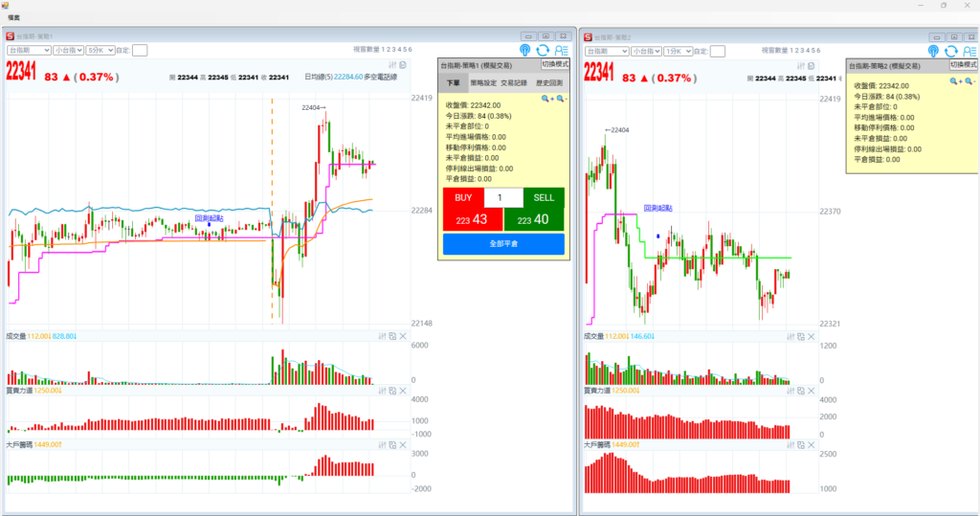The width and height of the screenshot is (980, 516).
Task: Open chart indicator settings in 策略2 price chart
Action: click(801, 66)
